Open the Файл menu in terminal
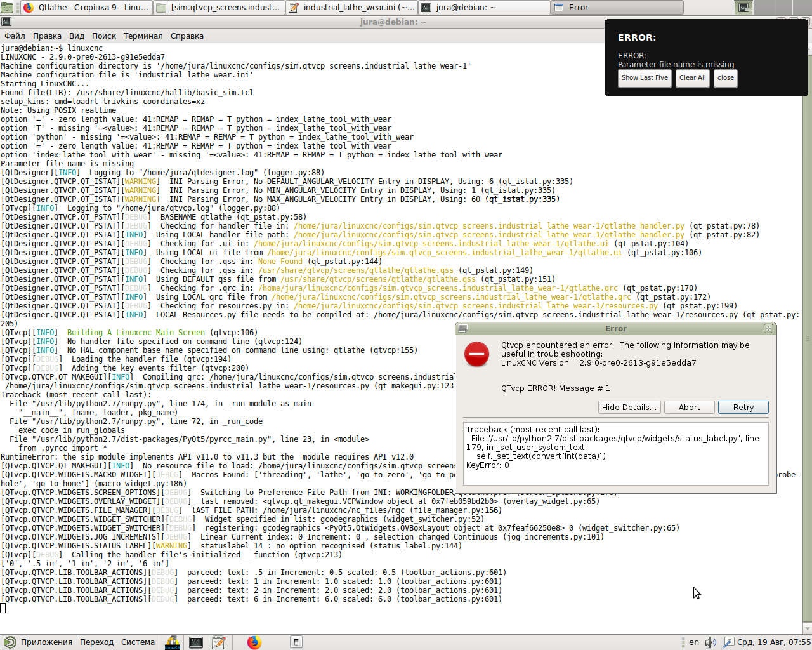The width and height of the screenshot is (812, 650). click(x=15, y=36)
